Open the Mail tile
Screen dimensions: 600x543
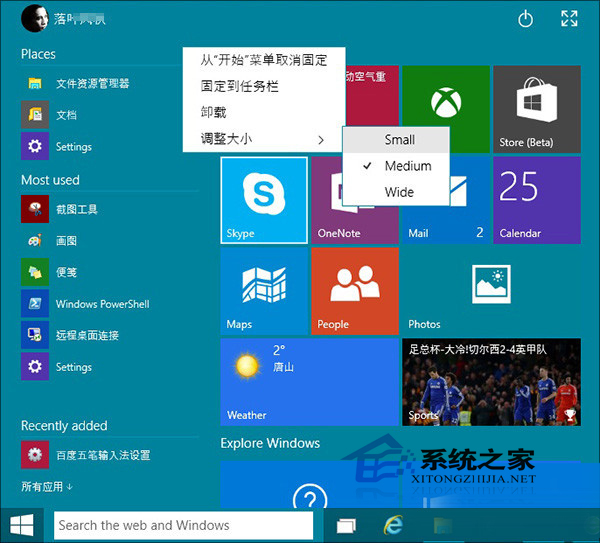[446, 226]
